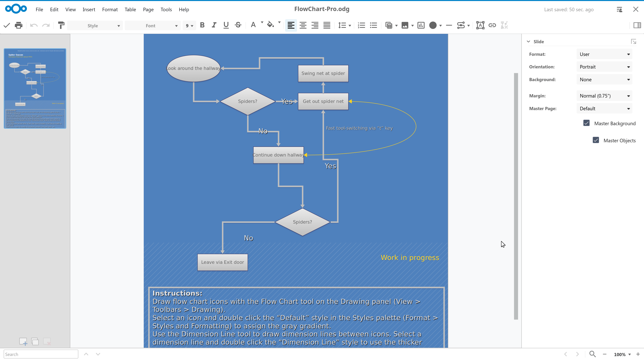Viewport: 644px width, 362px height.
Task: Open the user list icon in header
Action: tap(620, 10)
